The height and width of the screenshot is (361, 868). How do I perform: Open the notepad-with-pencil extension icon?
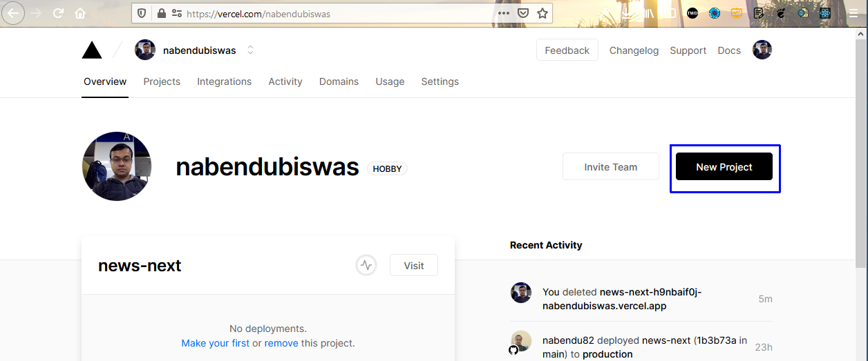[x=759, y=13]
